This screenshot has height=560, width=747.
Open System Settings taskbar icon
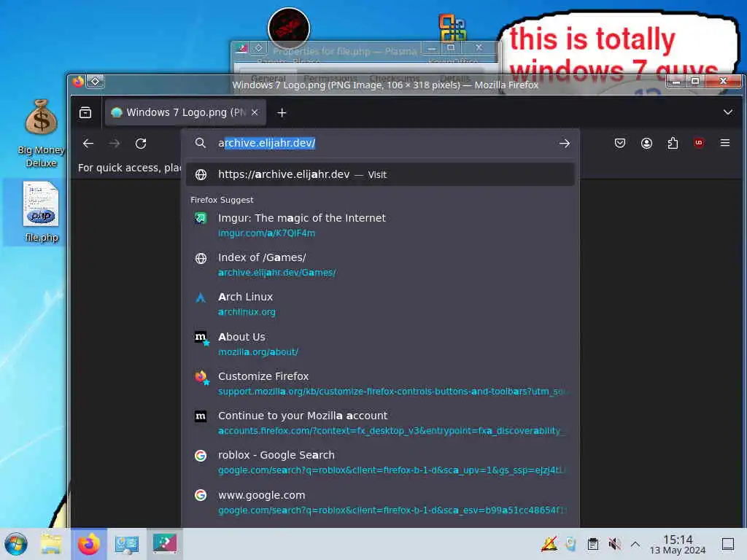[x=127, y=544]
